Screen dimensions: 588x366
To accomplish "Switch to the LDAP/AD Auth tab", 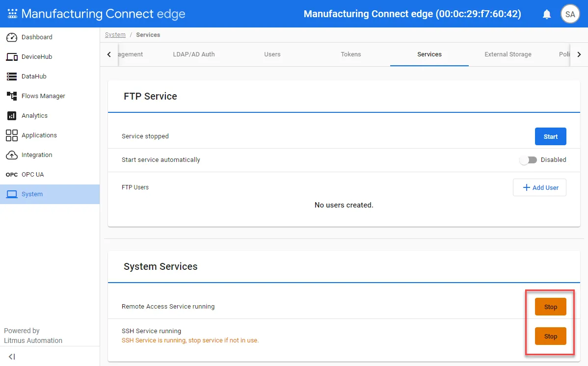I will 194,54.
